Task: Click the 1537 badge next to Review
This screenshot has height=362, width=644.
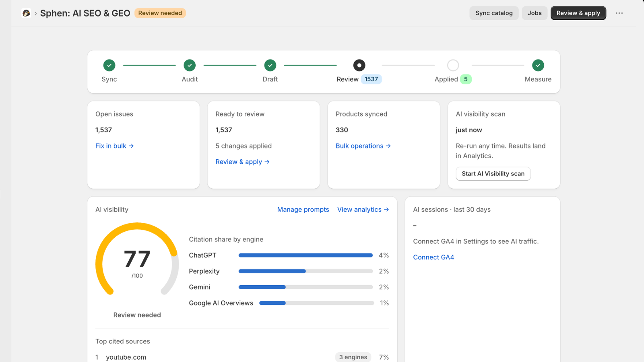Action: tap(371, 79)
